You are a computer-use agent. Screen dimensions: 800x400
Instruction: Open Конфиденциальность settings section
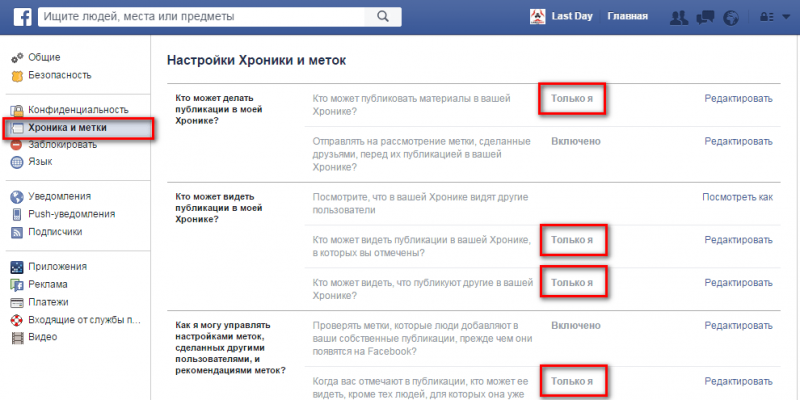tap(79, 110)
